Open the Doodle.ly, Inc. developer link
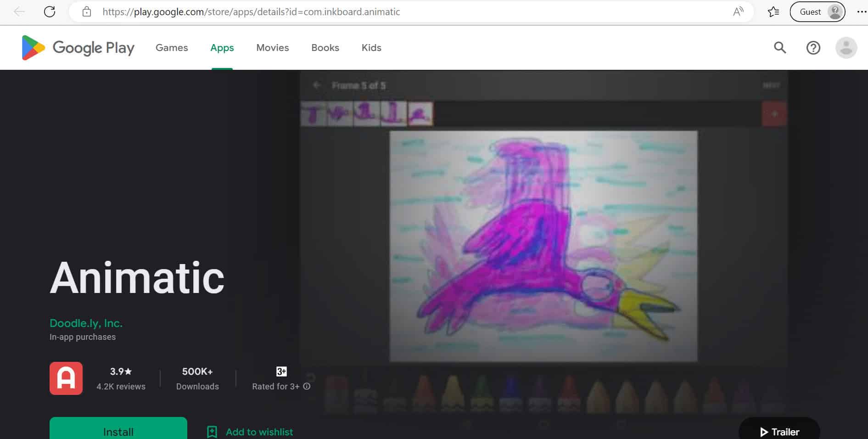 [x=86, y=323]
